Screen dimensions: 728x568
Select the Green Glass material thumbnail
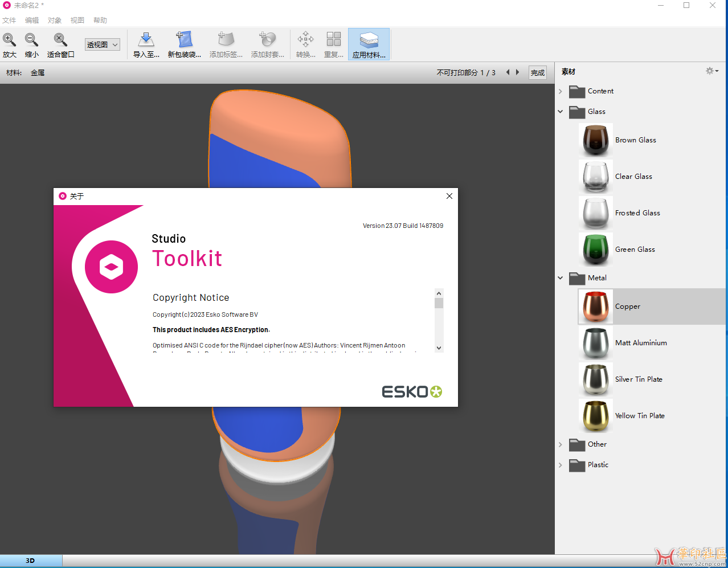[595, 250]
